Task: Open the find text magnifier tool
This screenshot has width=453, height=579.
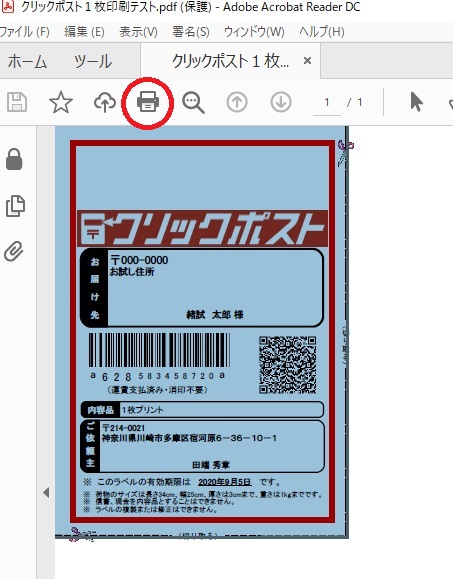Action: (193, 102)
